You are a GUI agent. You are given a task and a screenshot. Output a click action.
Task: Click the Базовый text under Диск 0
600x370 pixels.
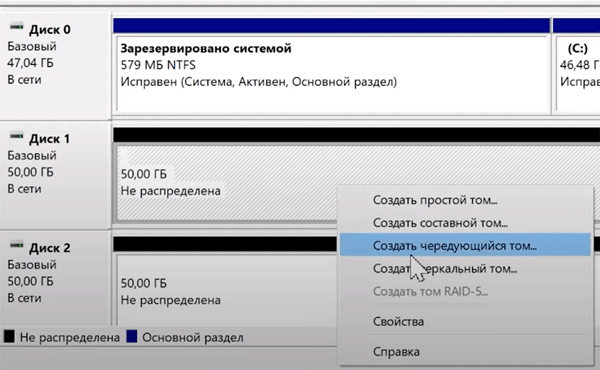[32, 46]
